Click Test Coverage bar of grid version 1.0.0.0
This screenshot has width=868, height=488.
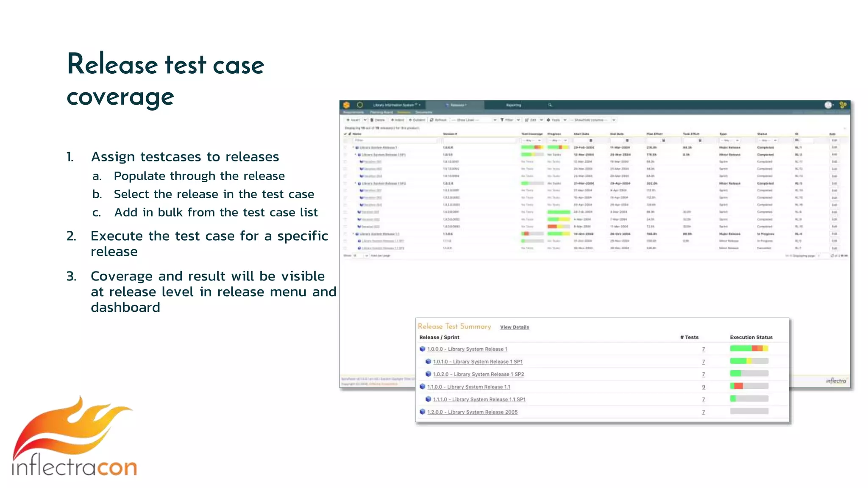[x=532, y=147]
